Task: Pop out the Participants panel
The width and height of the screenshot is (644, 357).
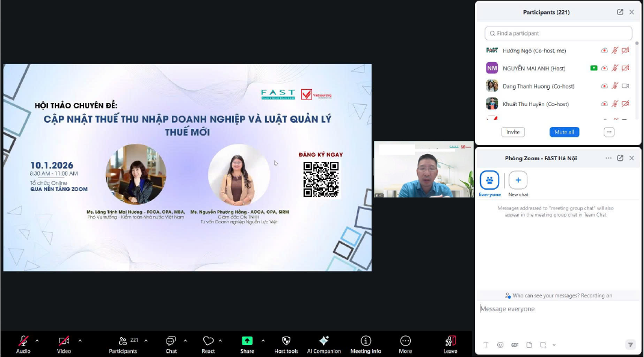Action: pos(620,12)
